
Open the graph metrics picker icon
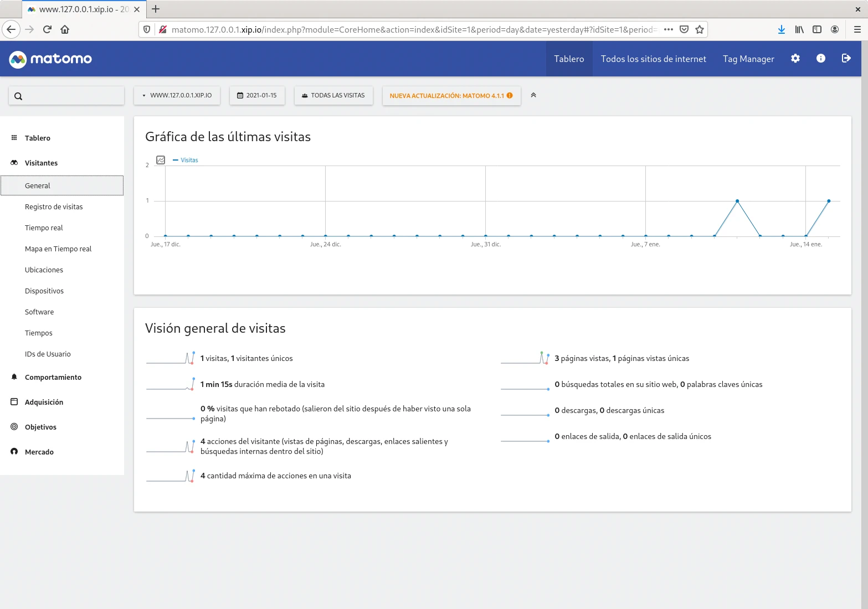(161, 160)
